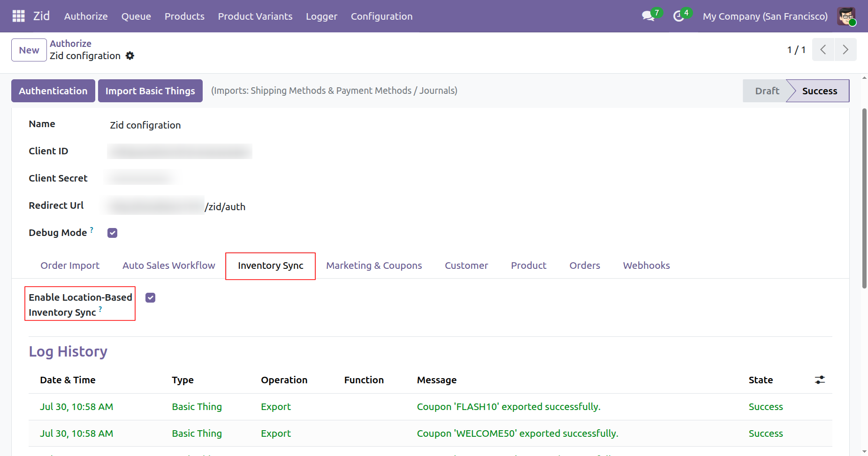Sort log by State column header
868x456 pixels.
point(761,380)
